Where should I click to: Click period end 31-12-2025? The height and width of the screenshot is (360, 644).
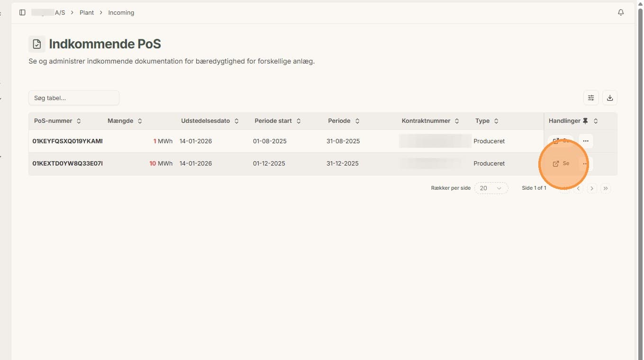343,164
